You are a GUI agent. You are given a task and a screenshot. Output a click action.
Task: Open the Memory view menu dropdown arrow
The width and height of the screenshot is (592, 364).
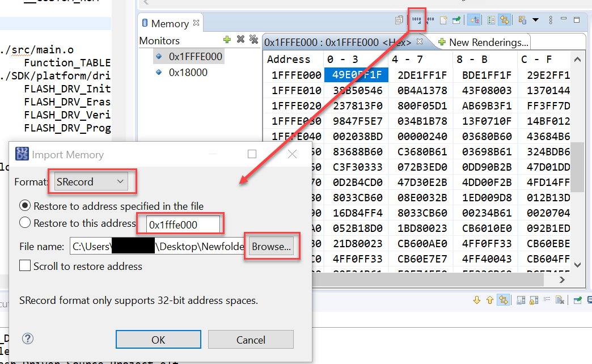(x=535, y=20)
